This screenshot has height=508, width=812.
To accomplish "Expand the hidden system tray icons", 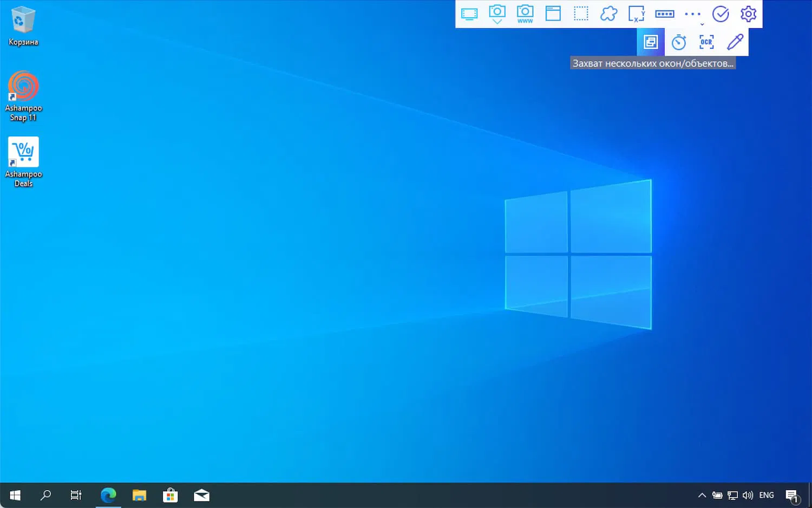I will tap(702, 495).
